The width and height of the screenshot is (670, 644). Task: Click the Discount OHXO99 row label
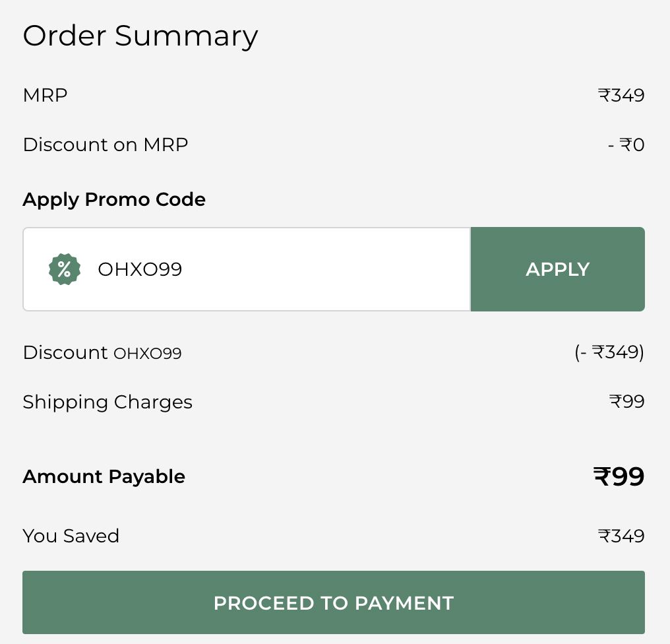102,353
